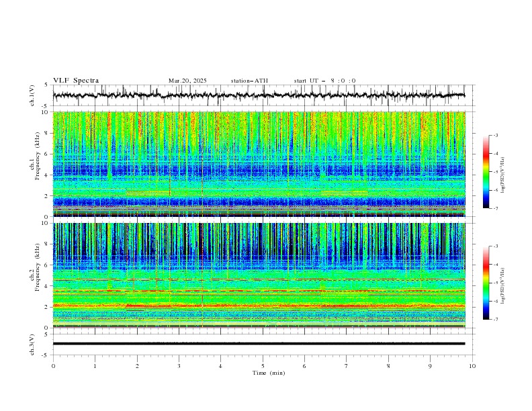Click the "station=ATH" header label
Viewport: 532px width, 411px height.
click(x=249, y=81)
